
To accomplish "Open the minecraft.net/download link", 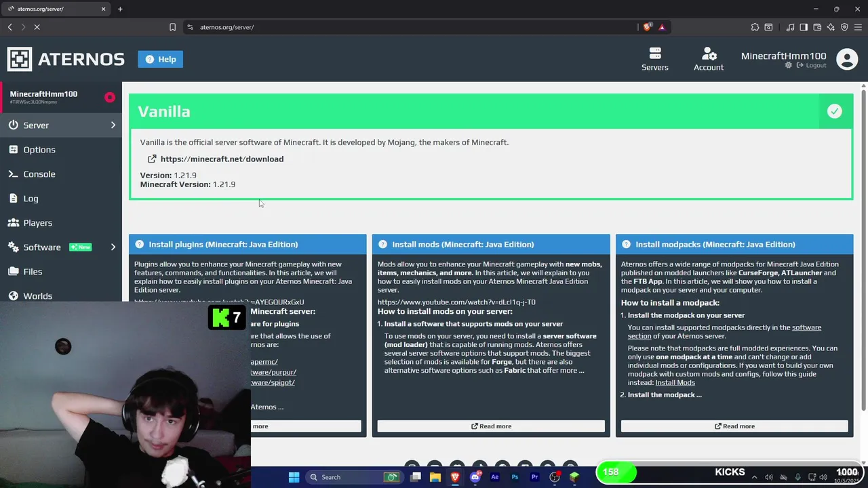I will point(222,159).
